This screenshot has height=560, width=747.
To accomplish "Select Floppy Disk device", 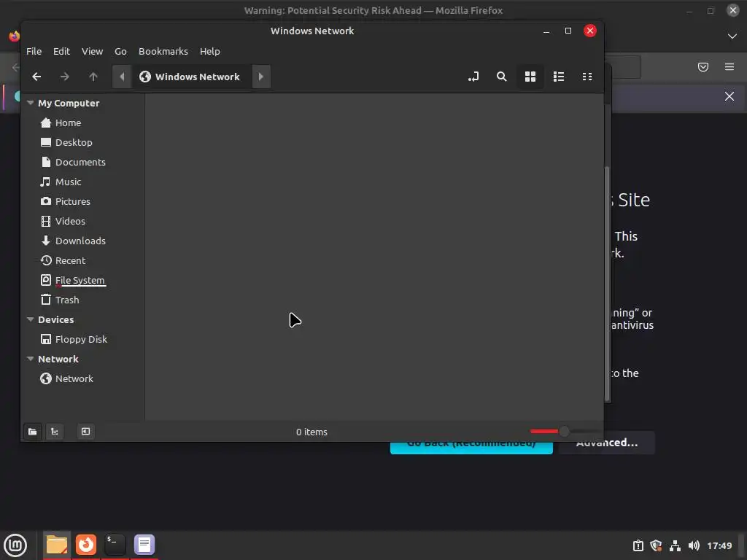I will [82, 339].
